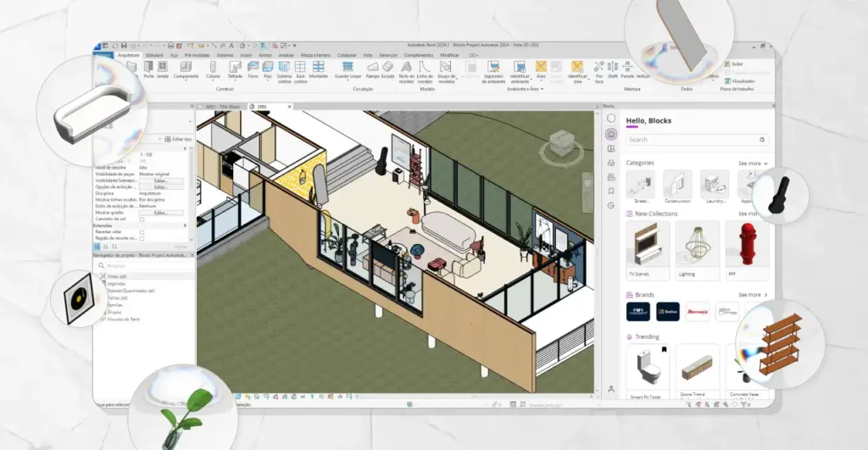Click the Visualizador button in Plano de trabalho
This screenshot has height=450, width=868.
coord(739,81)
